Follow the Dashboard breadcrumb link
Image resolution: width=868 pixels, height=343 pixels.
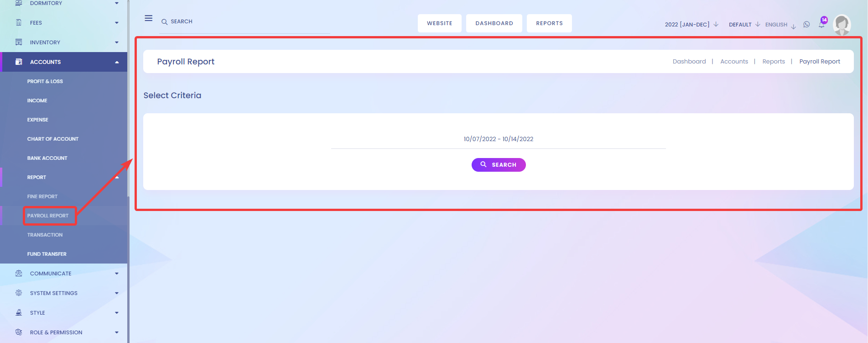(689, 62)
